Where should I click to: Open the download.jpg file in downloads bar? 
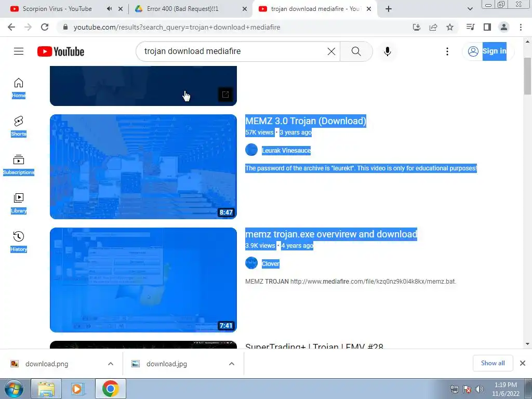tap(167, 364)
